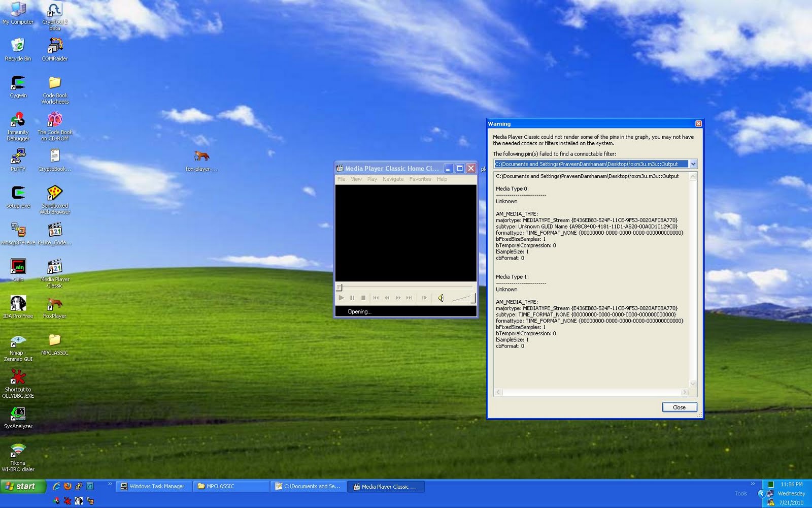Image resolution: width=812 pixels, height=508 pixels.
Task: Click the skip-to-previous playback button
Action: [376, 298]
